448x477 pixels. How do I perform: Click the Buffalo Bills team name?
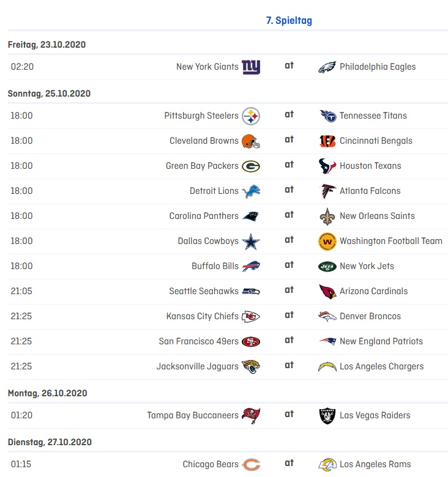click(x=215, y=266)
